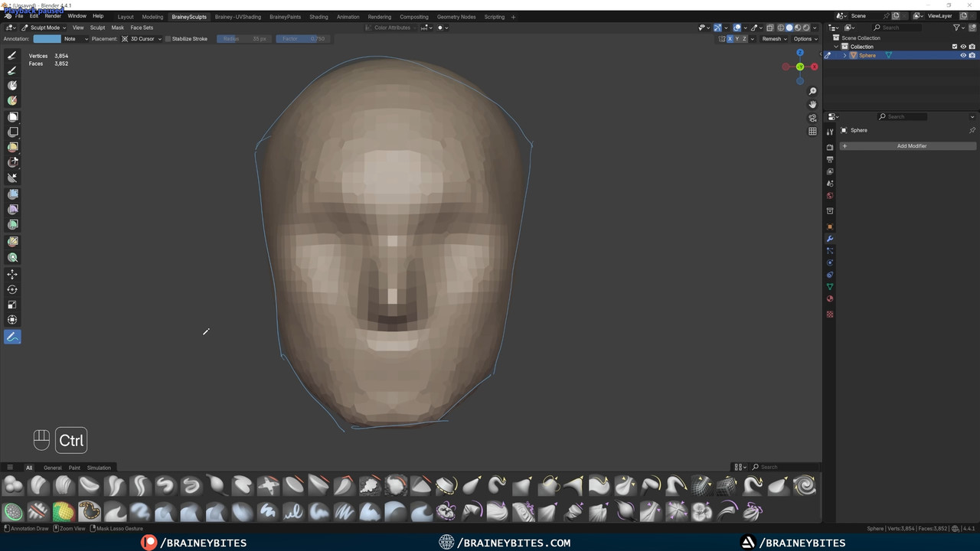
Task: Select the Annotate tool in toolbar
Action: tap(12, 337)
